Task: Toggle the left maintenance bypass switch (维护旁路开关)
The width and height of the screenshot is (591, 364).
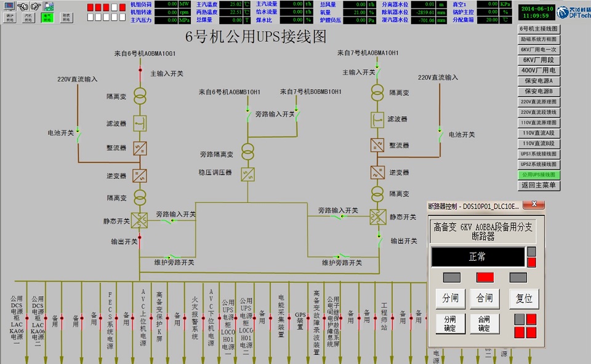Action: [174, 256]
